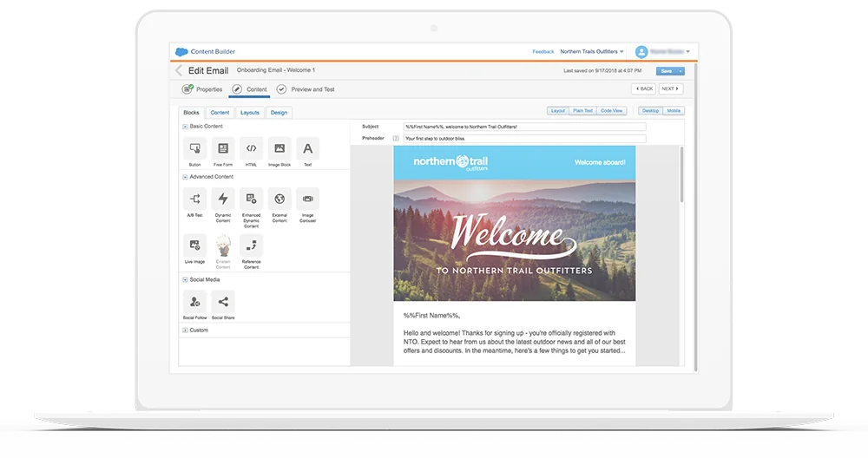Collapse the Advanced Content section
This screenshot has height=458, width=868.
click(185, 177)
